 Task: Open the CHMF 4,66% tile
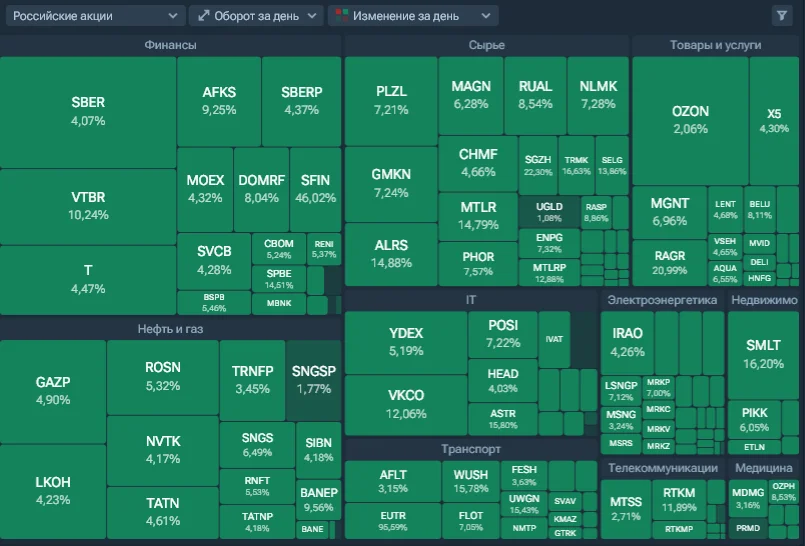(x=478, y=164)
